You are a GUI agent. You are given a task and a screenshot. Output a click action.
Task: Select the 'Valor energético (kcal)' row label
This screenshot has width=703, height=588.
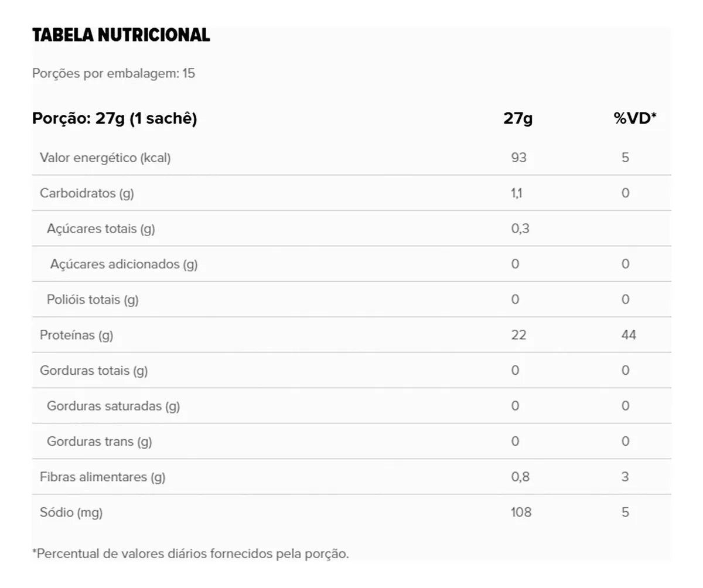pos(105,158)
